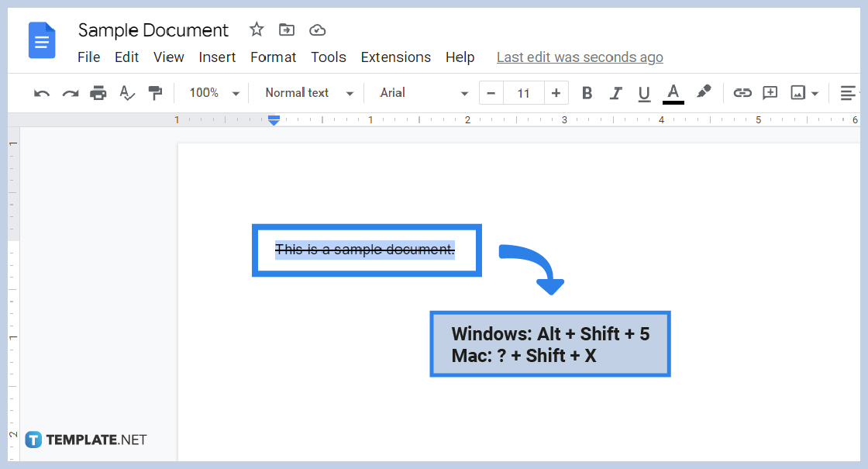Open the Format menu

273,57
